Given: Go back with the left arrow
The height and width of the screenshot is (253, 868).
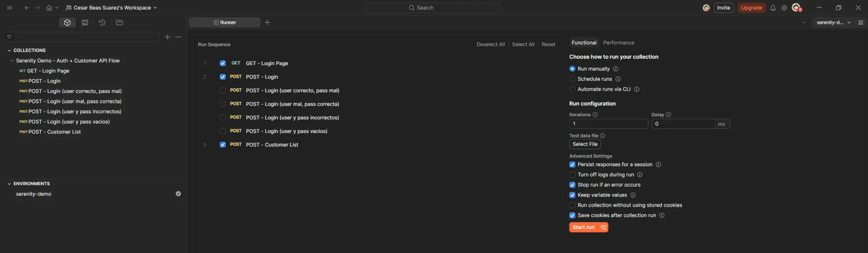Looking at the screenshot, I should click(x=27, y=8).
